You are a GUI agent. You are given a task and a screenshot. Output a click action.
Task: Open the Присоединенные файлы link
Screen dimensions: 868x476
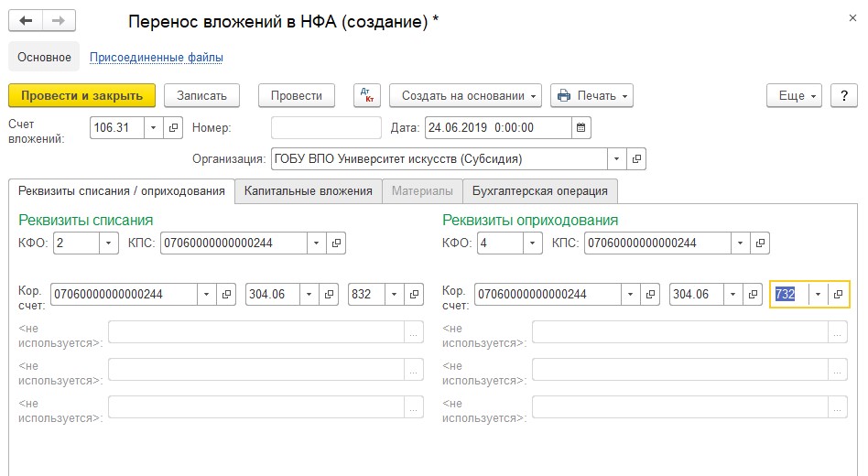[156, 57]
